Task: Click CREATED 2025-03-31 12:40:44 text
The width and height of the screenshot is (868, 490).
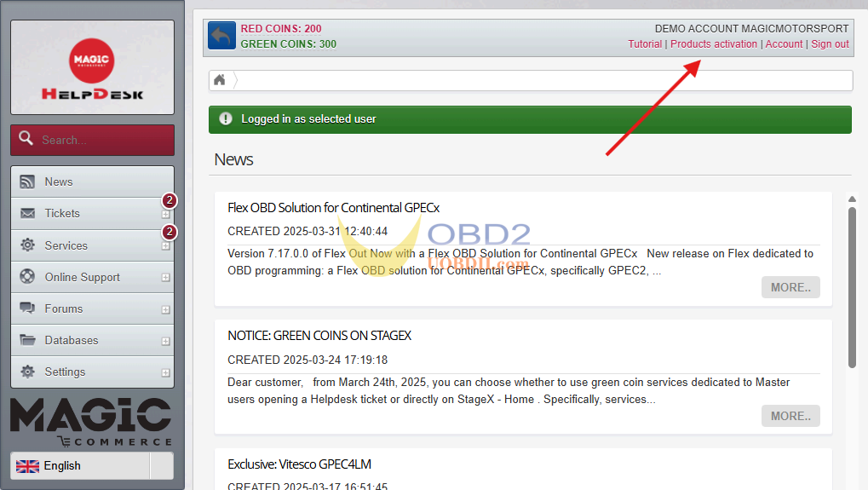Action: (308, 232)
